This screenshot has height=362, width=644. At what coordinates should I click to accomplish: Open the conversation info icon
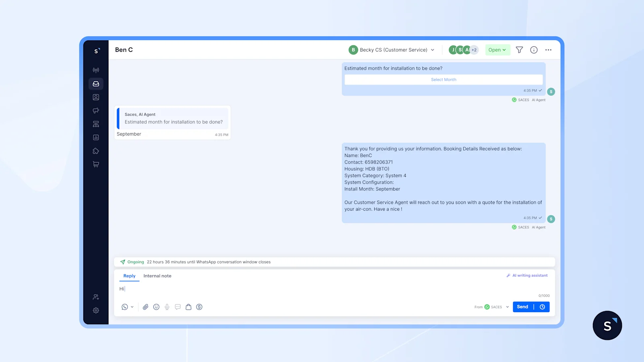[x=534, y=50]
